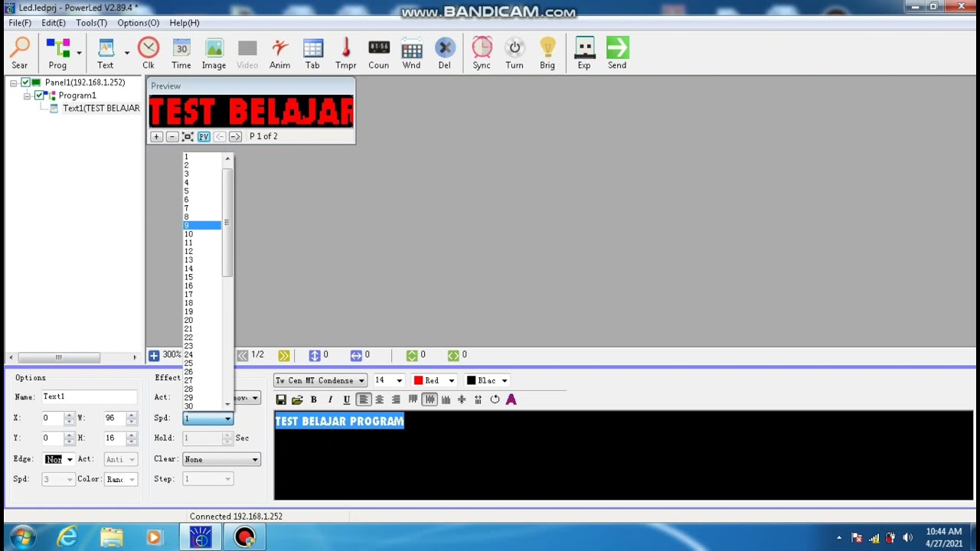The height and width of the screenshot is (551, 980).
Task: Open the Edge dropdown in Options
Action: point(70,459)
